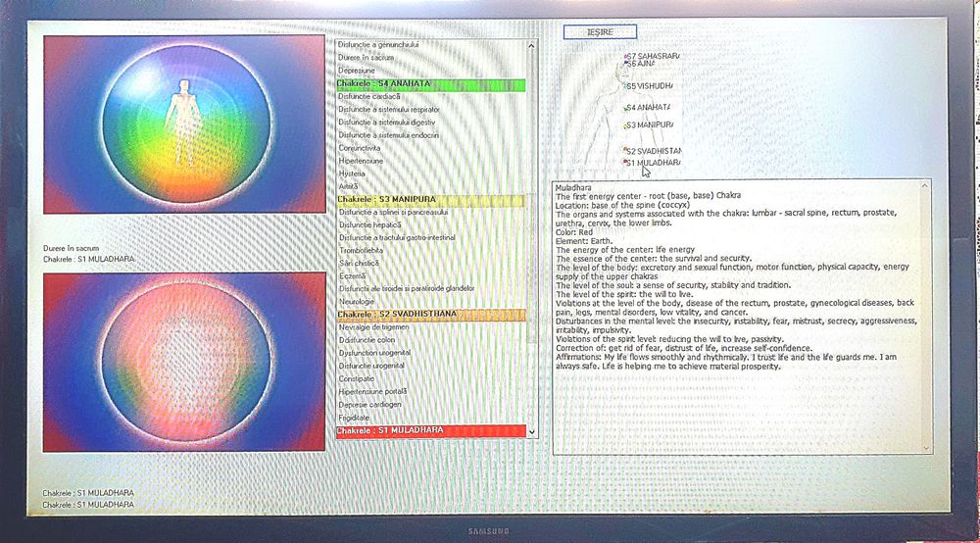Click inside the Muladhara description text box

pos(743,318)
